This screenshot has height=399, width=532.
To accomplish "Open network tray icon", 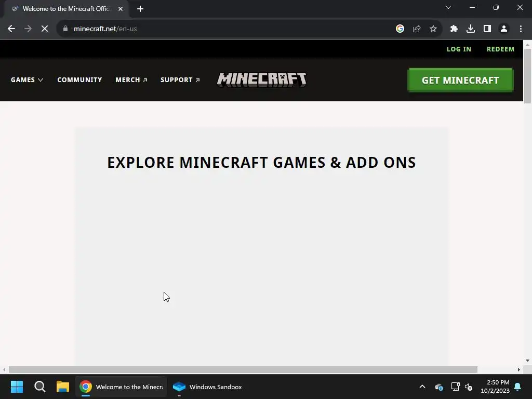I will (x=455, y=387).
